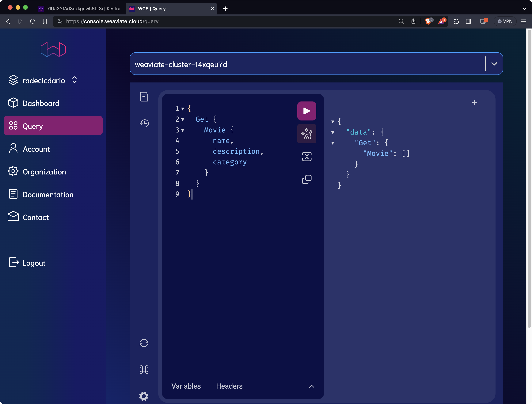Close the WCS Query browser tab
Image resolution: width=532 pixels, height=404 pixels.
coord(212,9)
